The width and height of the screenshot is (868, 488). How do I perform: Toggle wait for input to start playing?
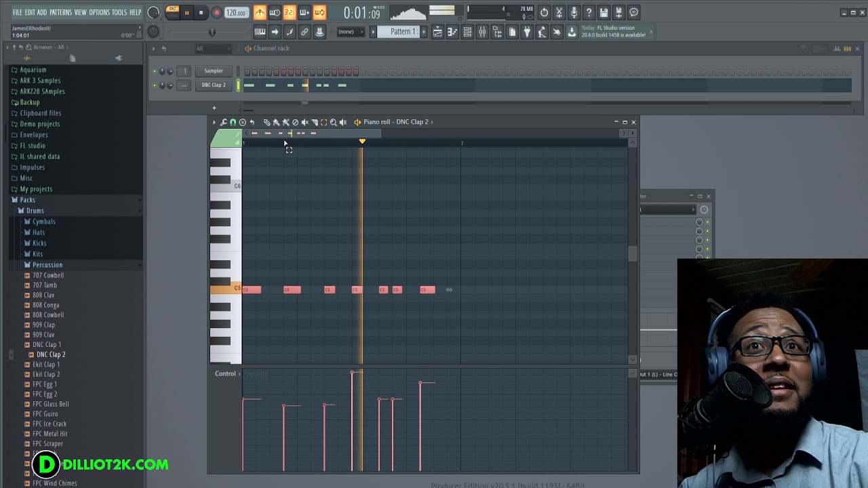[x=275, y=12]
